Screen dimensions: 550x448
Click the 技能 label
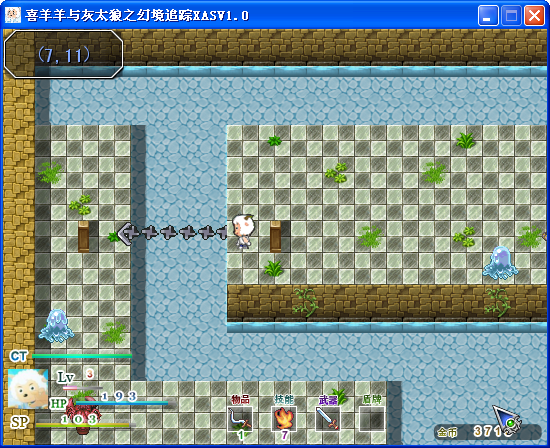coord(284,400)
